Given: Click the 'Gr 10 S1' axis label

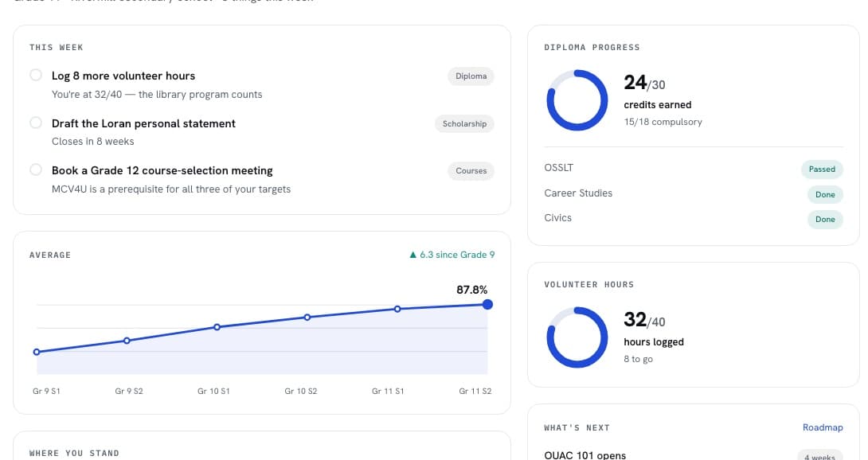Looking at the screenshot, I should tap(213, 391).
